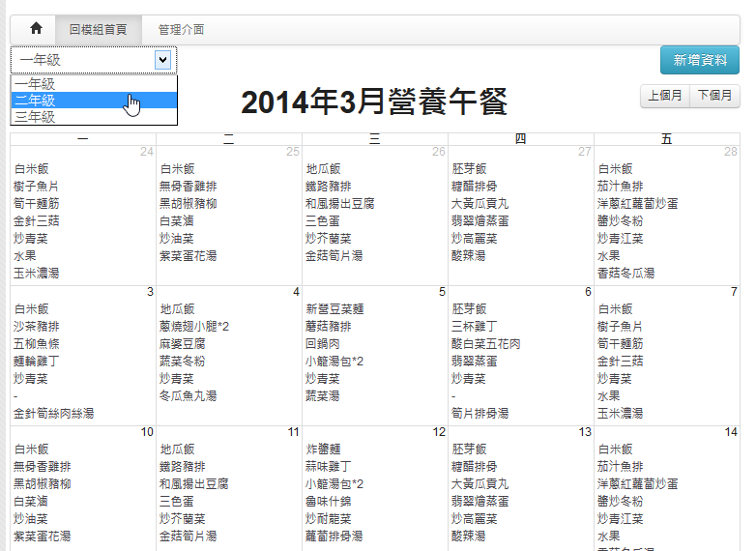Viewport: 756px width, 551px height.
Task: Go to next month with 下個月
Action: (715, 96)
